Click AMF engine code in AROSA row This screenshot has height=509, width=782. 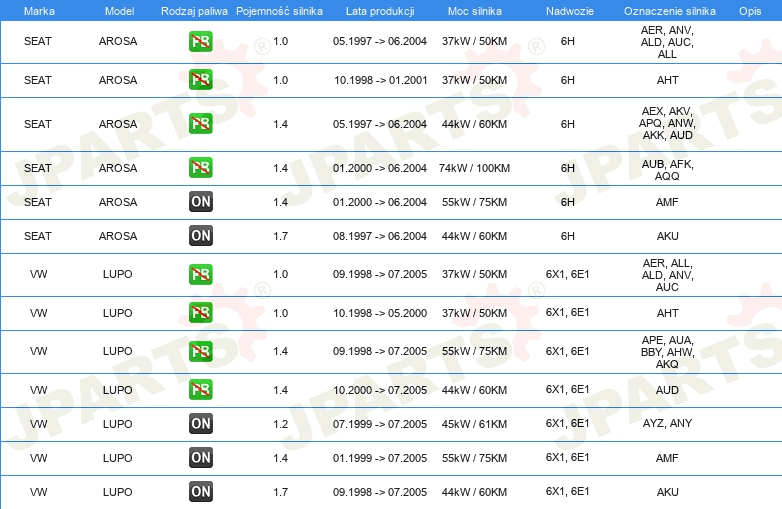click(x=667, y=202)
